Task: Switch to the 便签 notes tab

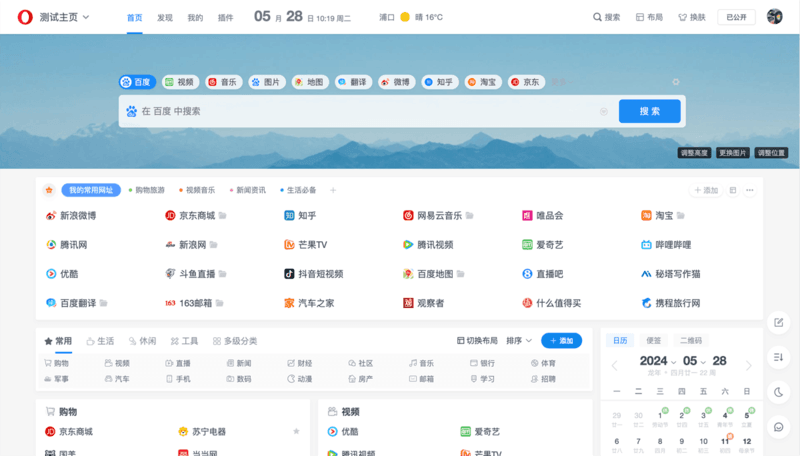Action: [654, 340]
